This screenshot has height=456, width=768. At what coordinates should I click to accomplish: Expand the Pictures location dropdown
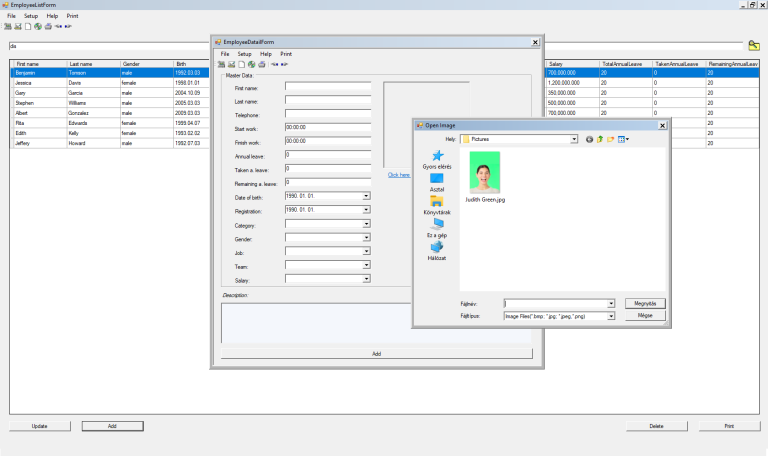574,139
